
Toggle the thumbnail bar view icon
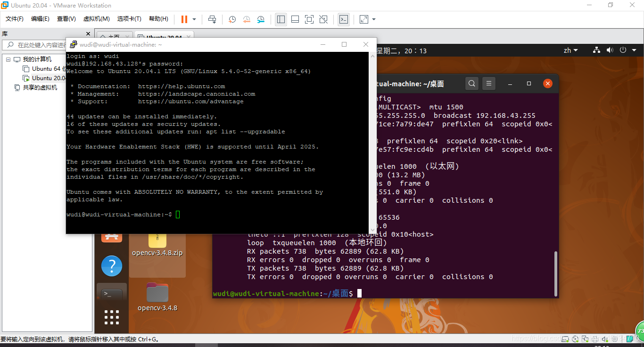coord(295,19)
